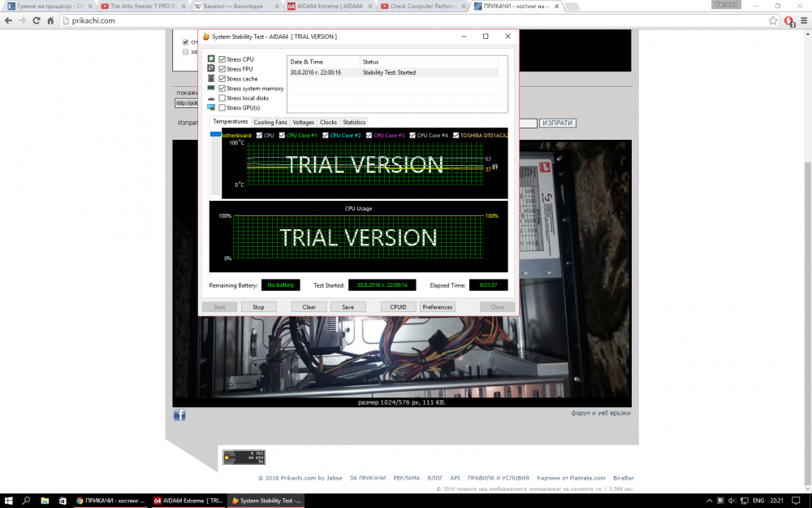Viewport: 812px width, 508px height.
Task: Stop the stability test
Action: pos(258,307)
